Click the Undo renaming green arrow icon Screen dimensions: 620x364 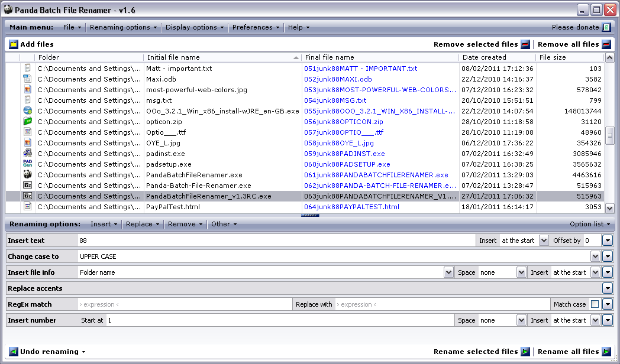[14, 352]
